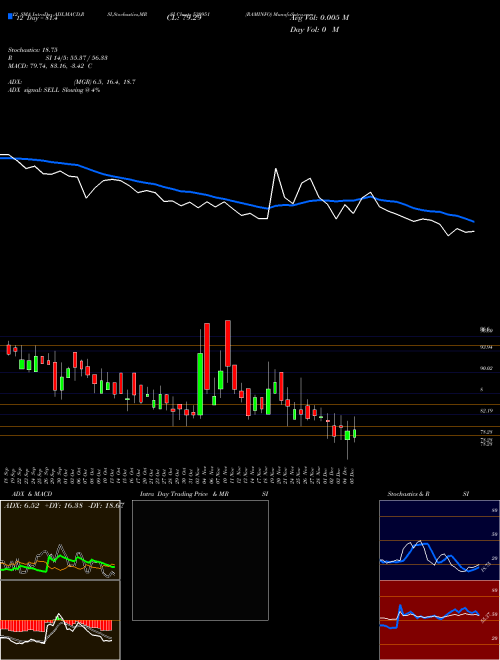Click the 'ADX: 6.52 +DY: 16.38 -DY: 18.67' header
This screenshot has width=500, height=660.
pos(64,506)
